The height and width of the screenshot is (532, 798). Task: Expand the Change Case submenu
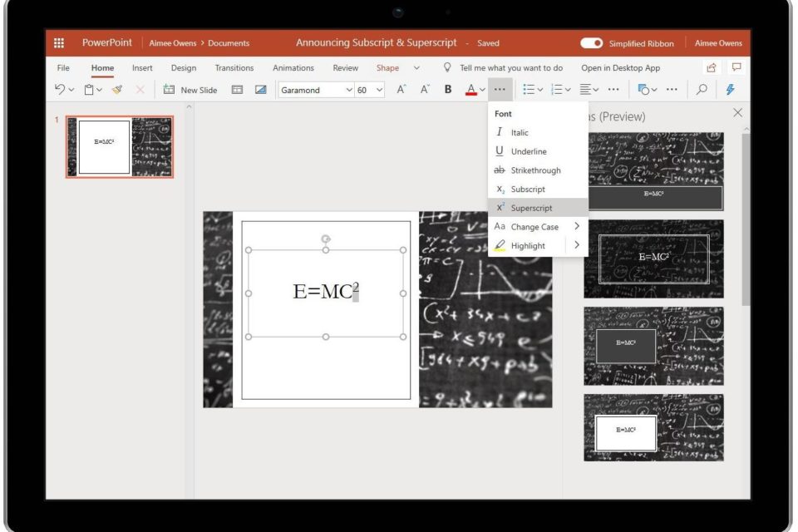[538, 227]
